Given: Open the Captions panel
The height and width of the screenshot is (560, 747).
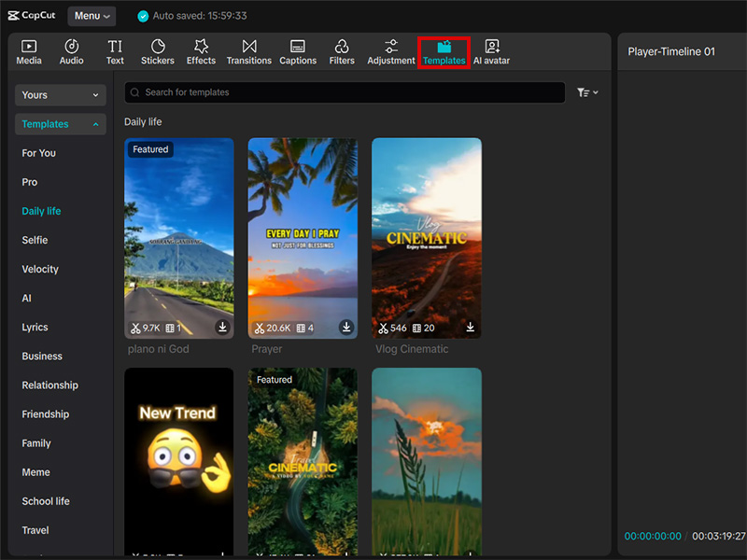Looking at the screenshot, I should click(298, 52).
